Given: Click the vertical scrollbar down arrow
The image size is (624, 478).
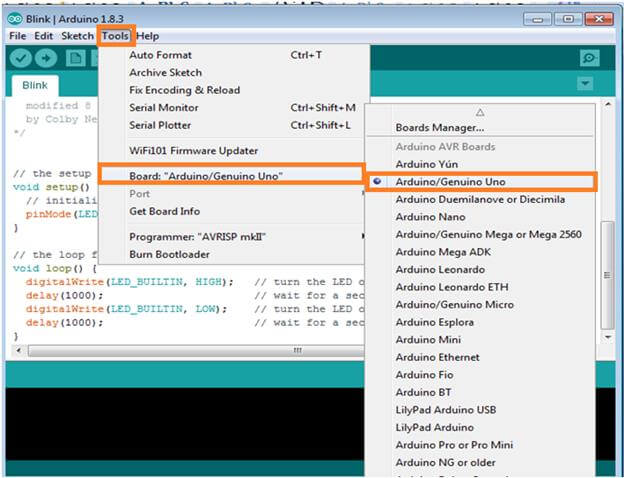Looking at the screenshot, I should pyautogui.click(x=608, y=337).
